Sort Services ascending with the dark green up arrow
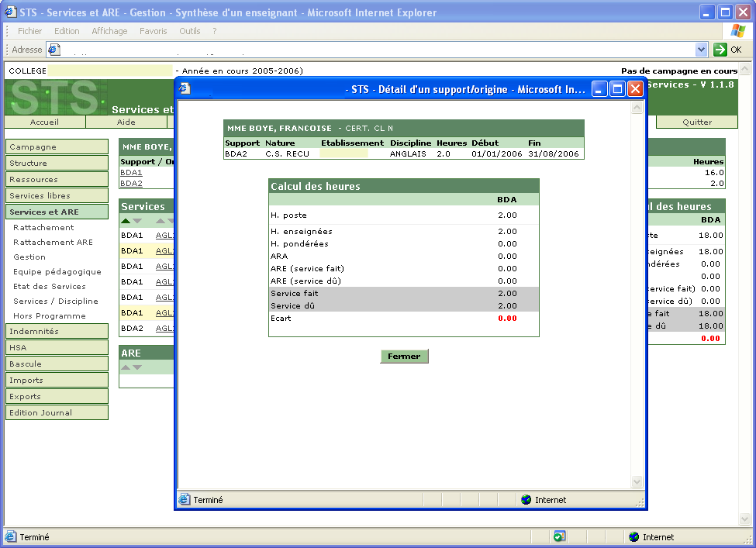 [126, 221]
